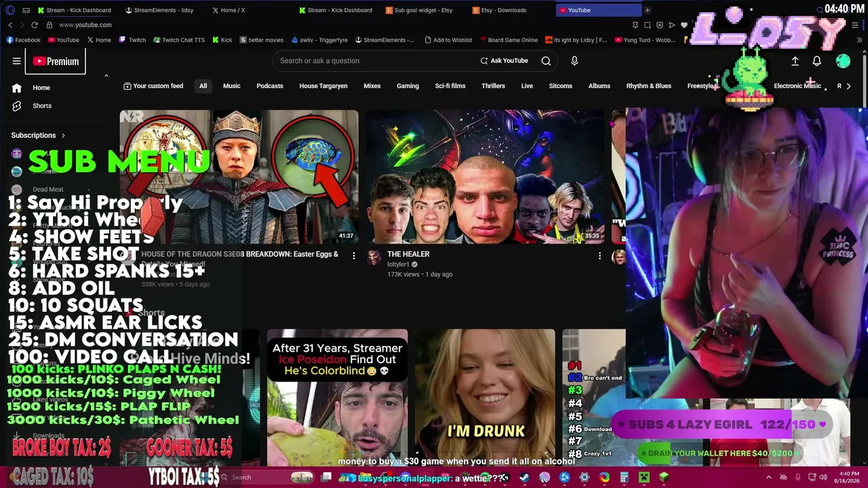
Task: Open the YouTube Create upload button
Action: (x=795, y=61)
